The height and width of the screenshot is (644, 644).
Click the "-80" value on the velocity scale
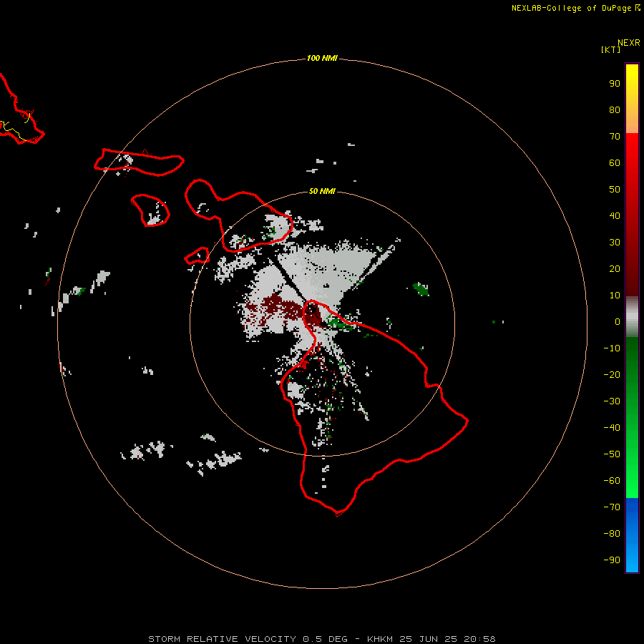tap(612, 534)
